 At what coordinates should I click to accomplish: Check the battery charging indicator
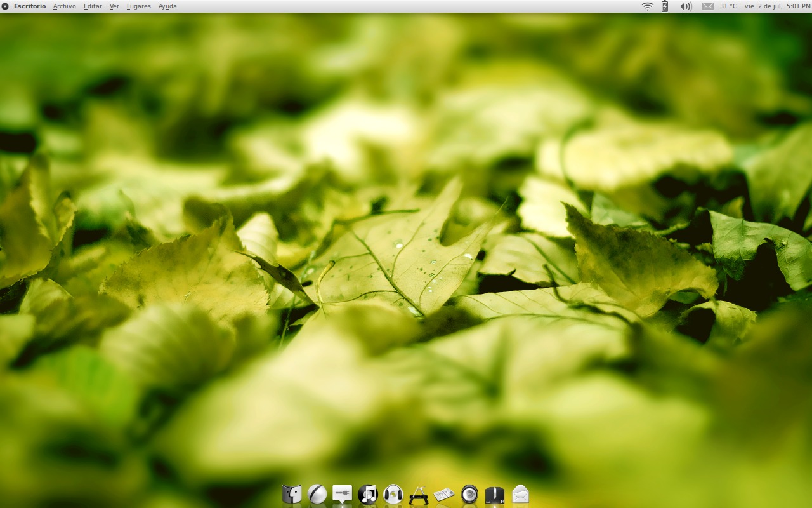(x=665, y=6)
